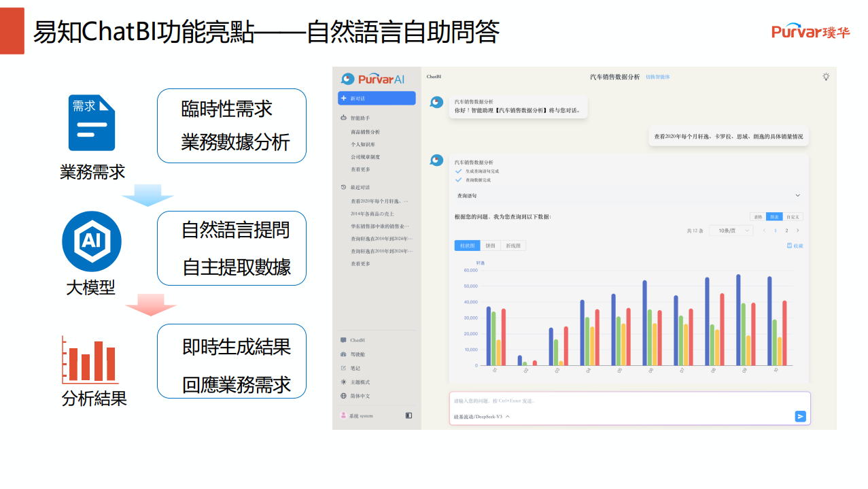Viewport: 868px width, 489px height.
Task: Click 查看更多 under 智能助手
Action: pyautogui.click(x=360, y=169)
